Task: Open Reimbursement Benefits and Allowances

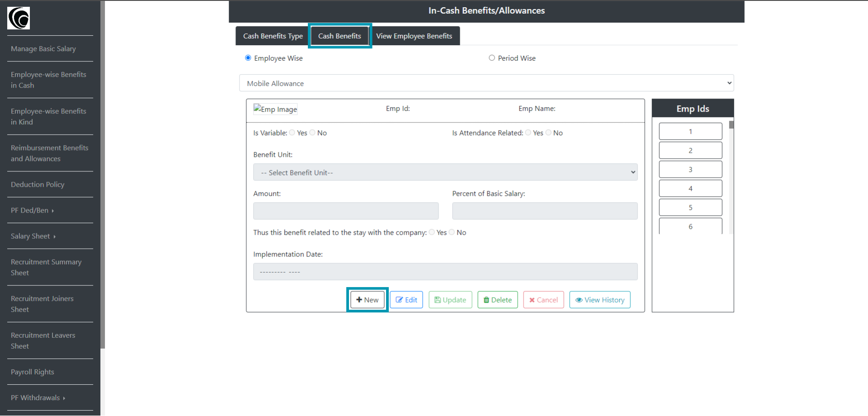Action: coord(50,153)
